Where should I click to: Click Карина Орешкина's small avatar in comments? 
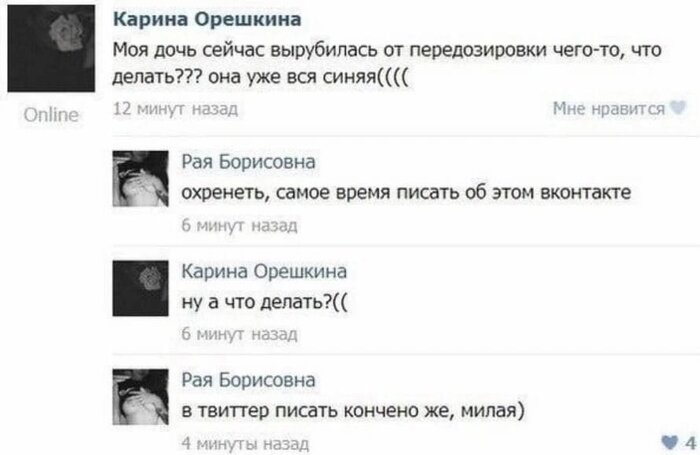(x=140, y=288)
